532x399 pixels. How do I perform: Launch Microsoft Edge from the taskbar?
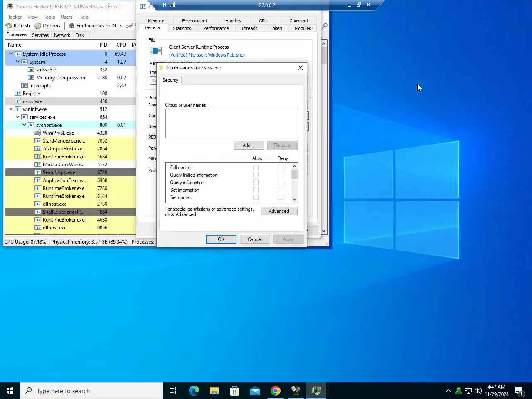(194, 391)
